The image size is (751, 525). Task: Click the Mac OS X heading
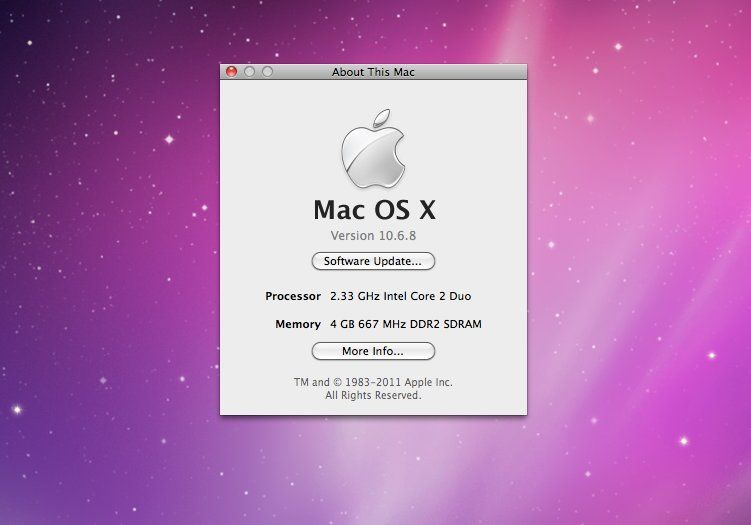pos(375,210)
